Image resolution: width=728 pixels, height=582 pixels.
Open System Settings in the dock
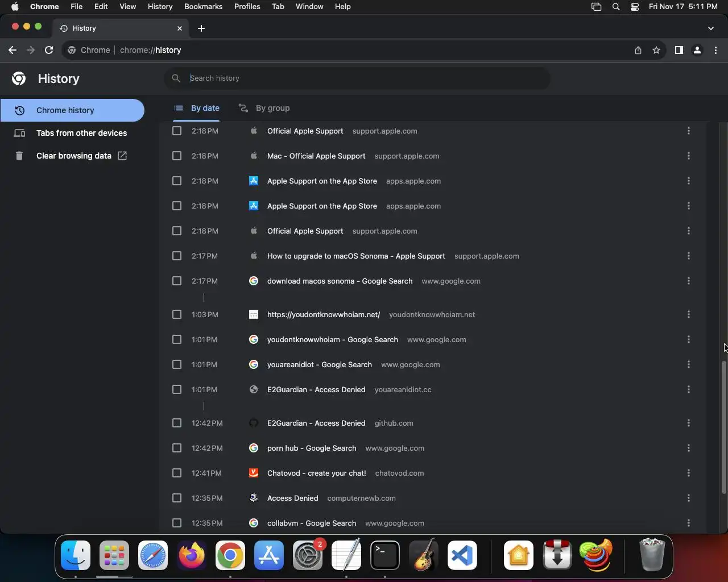(308, 555)
